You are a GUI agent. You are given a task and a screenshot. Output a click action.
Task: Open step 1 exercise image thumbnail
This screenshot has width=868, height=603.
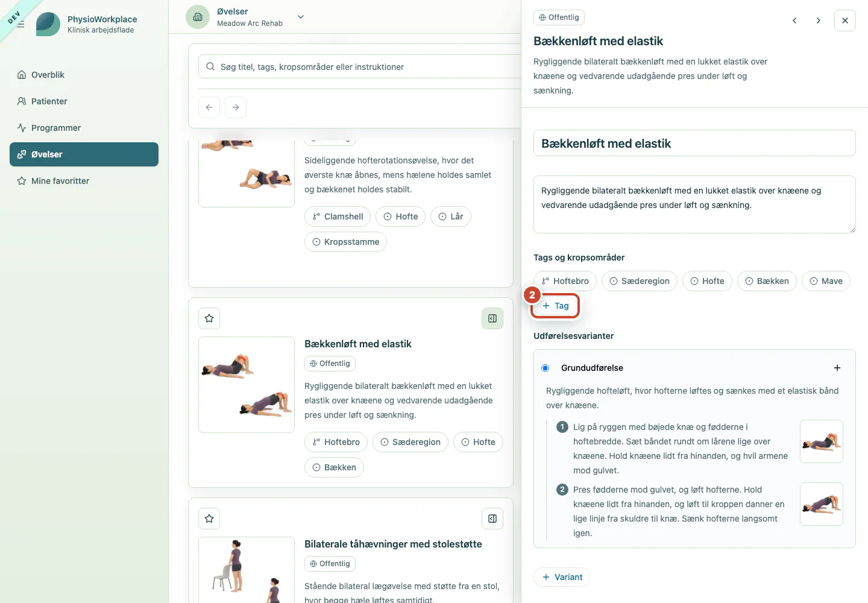821,441
